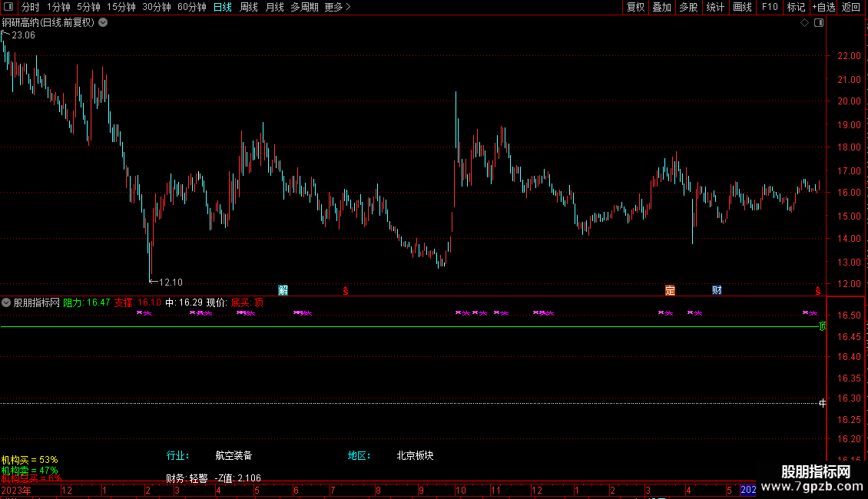Click the 北京板块 region text

415,455
